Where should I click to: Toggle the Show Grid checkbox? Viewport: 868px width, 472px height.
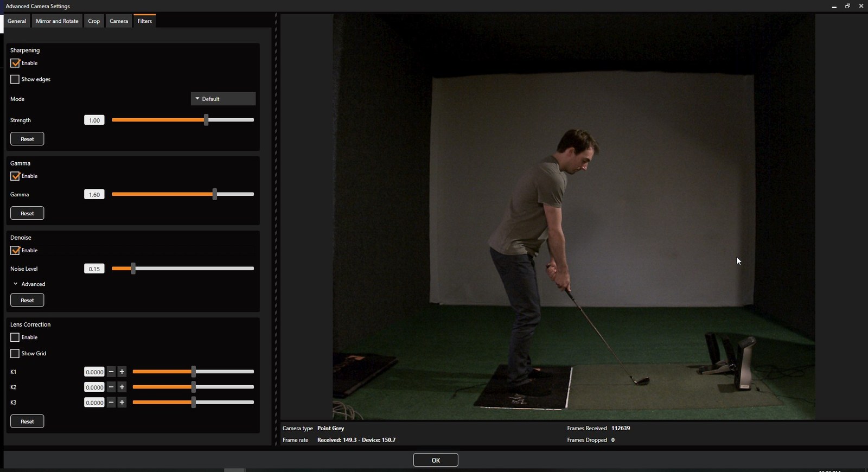click(15, 353)
